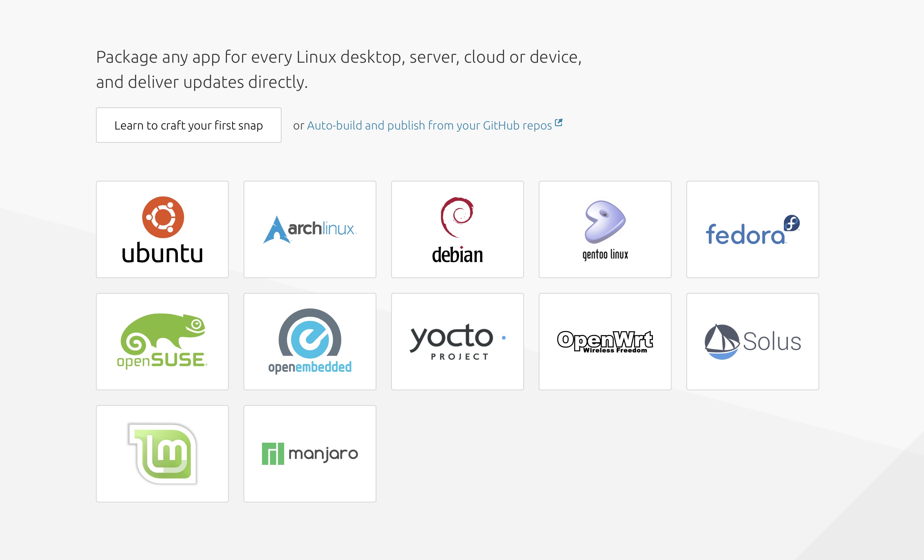Open the Debian distribution card
The image size is (924, 560).
coord(457,229)
